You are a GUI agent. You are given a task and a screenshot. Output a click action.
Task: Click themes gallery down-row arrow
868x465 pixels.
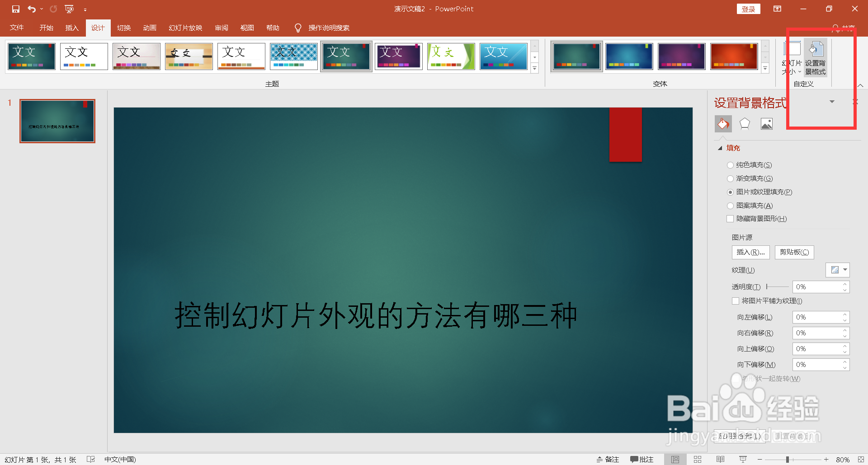(x=535, y=57)
